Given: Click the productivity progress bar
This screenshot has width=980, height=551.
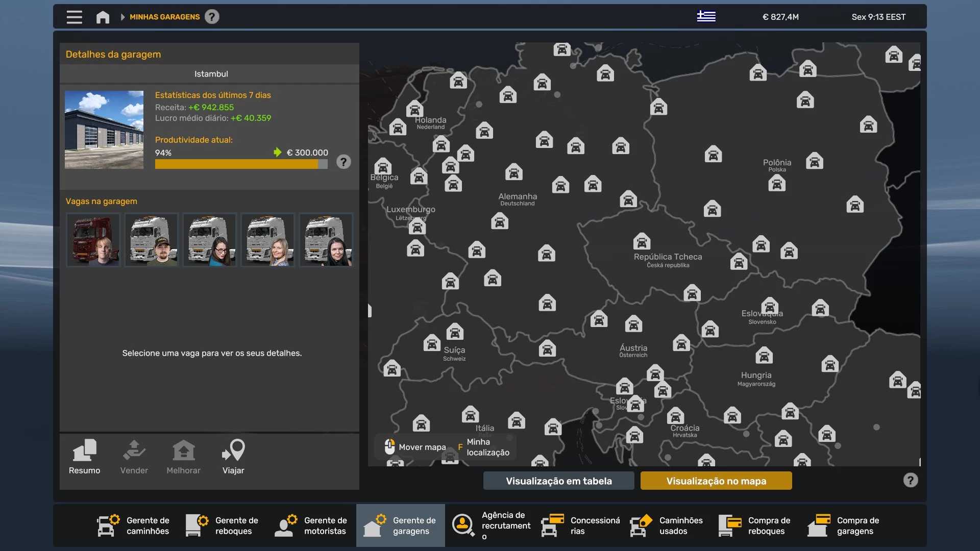Looking at the screenshot, I should (241, 164).
